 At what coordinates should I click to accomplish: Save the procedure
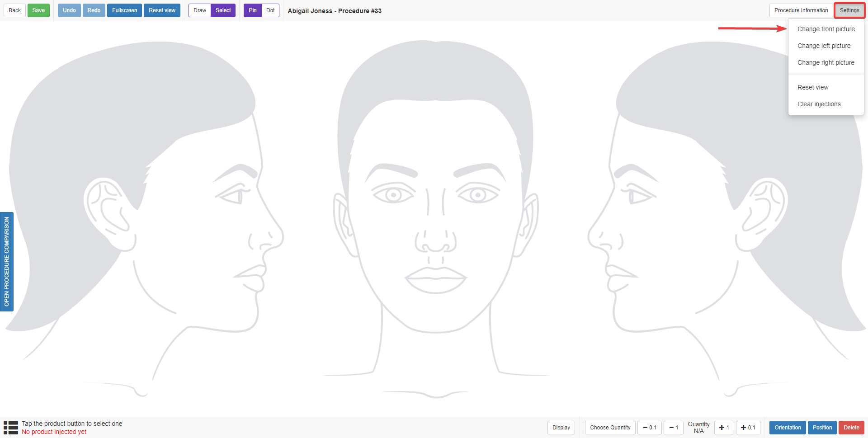pos(38,10)
